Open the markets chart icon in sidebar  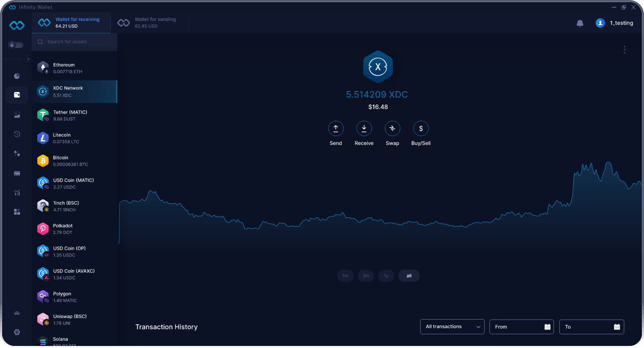pyautogui.click(x=17, y=192)
